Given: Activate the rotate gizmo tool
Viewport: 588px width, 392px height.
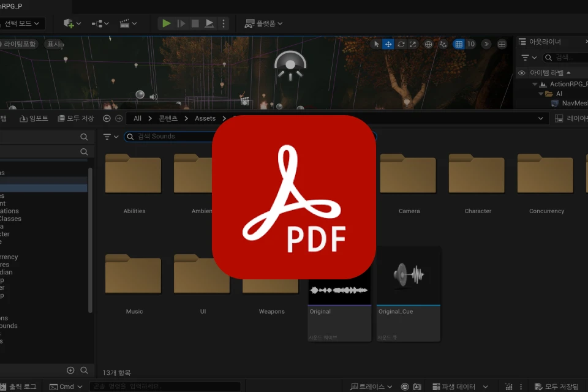Looking at the screenshot, I should (401, 44).
